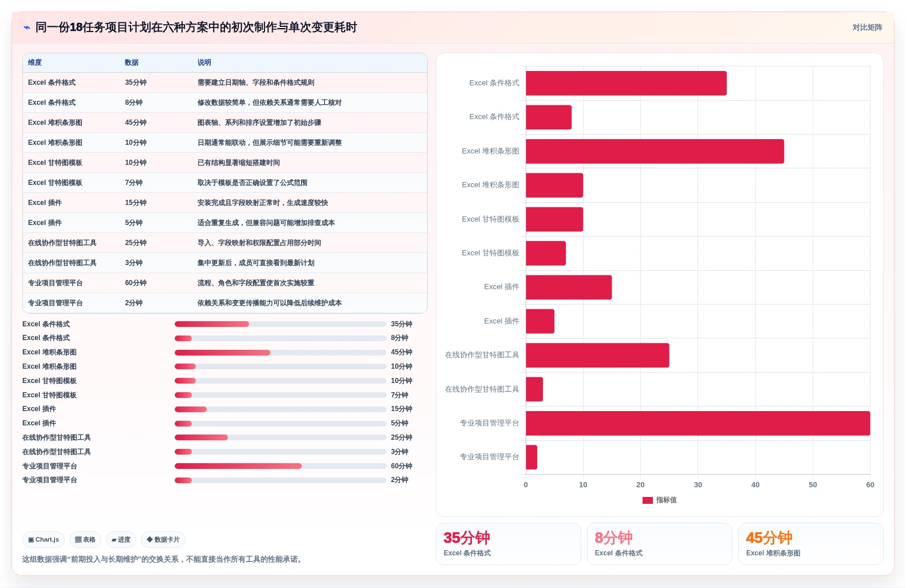906x588 pixels.
Task: Click the Excel 插件 chart bar that reaches 15
Action: click(x=569, y=287)
